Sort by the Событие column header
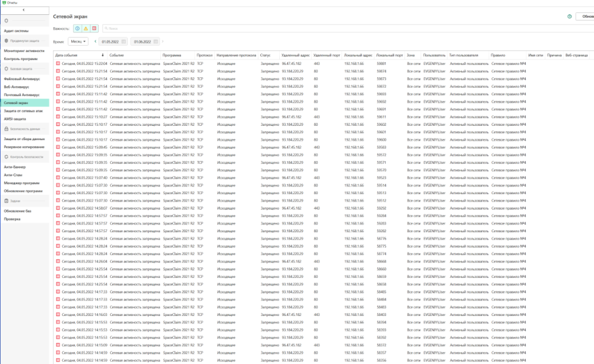Image resolution: width=594 pixels, height=364 pixels. pos(116,55)
